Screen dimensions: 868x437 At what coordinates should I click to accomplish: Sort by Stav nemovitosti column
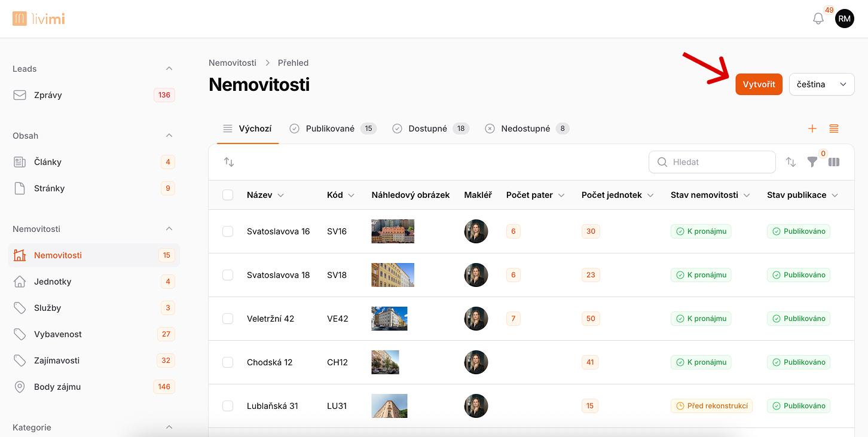pos(710,195)
